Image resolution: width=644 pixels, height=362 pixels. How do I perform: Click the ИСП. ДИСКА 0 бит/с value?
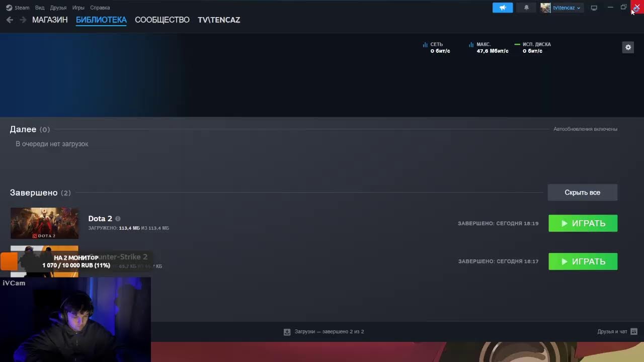coord(532,51)
